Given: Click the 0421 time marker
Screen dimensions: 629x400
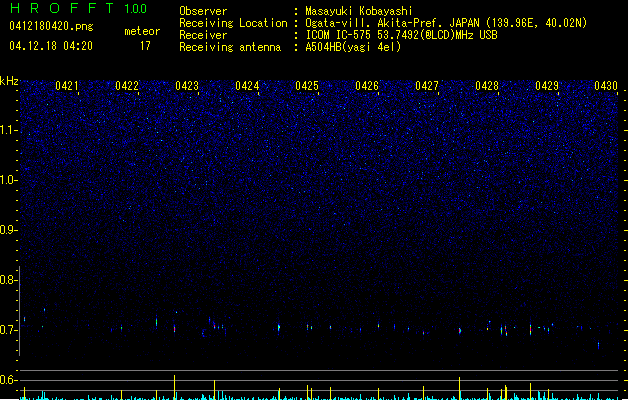Looking at the screenshot, I should (x=67, y=86).
